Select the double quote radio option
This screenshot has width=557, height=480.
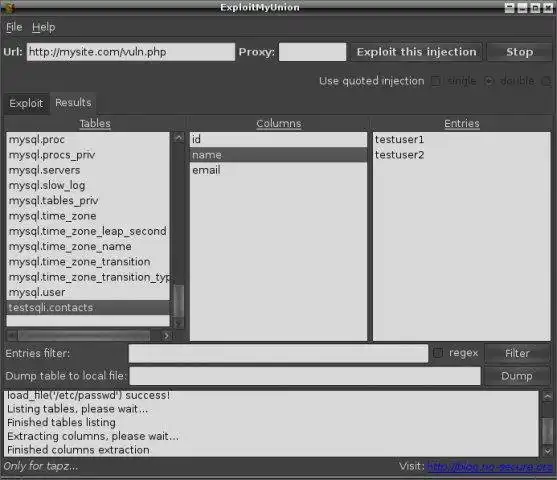point(546,81)
